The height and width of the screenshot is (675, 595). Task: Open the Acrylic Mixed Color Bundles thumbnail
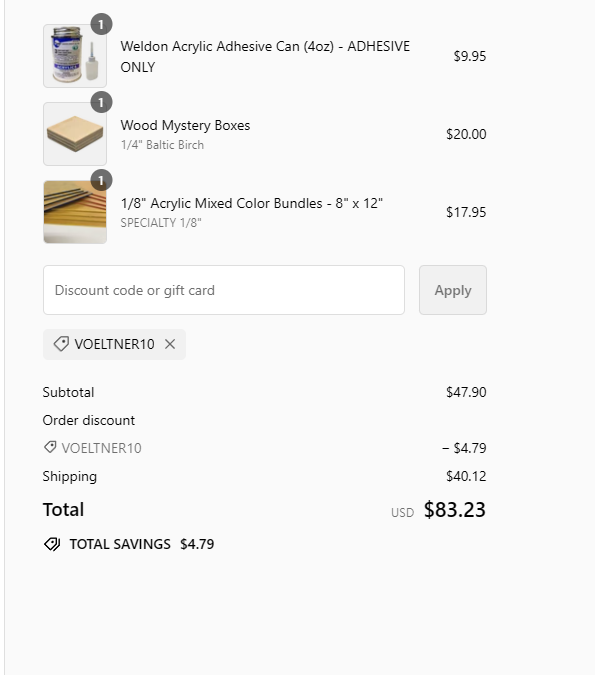(x=75, y=212)
